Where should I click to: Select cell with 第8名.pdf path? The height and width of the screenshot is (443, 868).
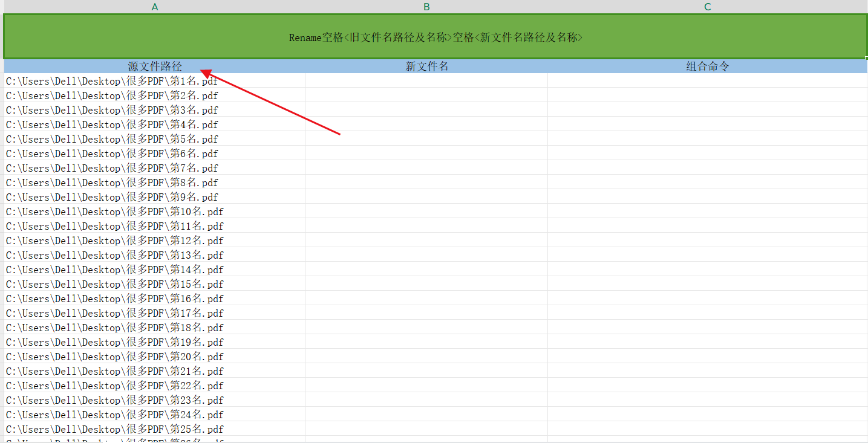tap(155, 182)
